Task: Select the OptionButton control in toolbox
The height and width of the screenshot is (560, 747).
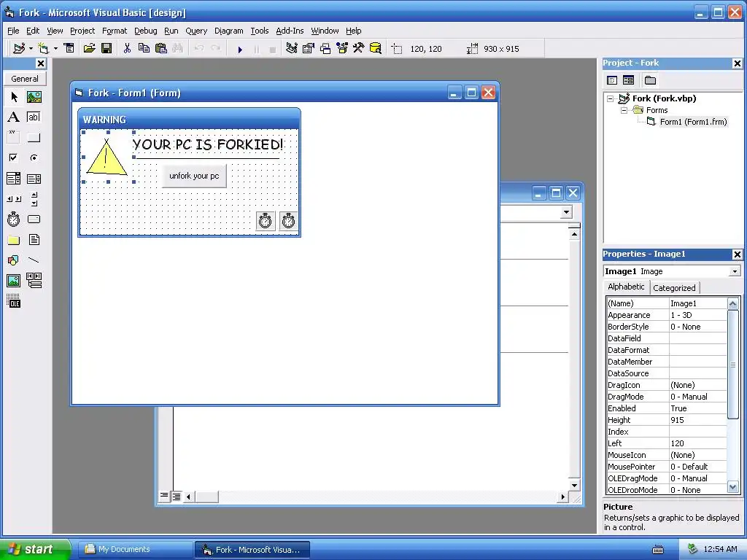Action: (34, 157)
